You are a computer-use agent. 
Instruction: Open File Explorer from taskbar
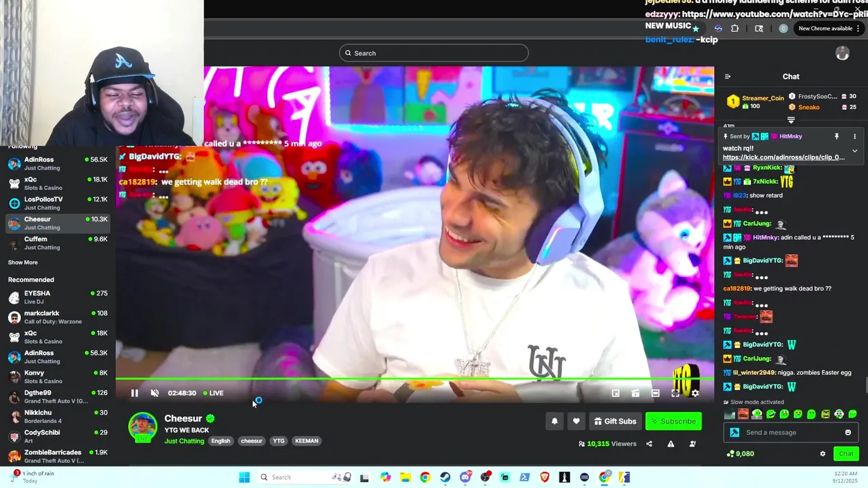(x=405, y=477)
